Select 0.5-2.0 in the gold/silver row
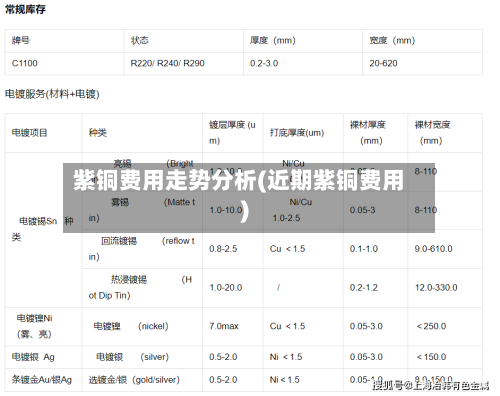The height and width of the screenshot is (396, 500). coord(223,380)
